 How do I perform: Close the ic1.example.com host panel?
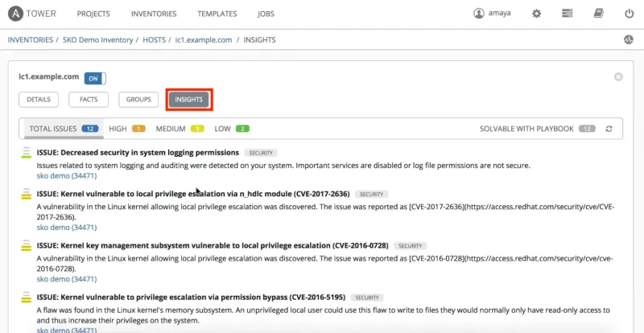click(x=618, y=76)
